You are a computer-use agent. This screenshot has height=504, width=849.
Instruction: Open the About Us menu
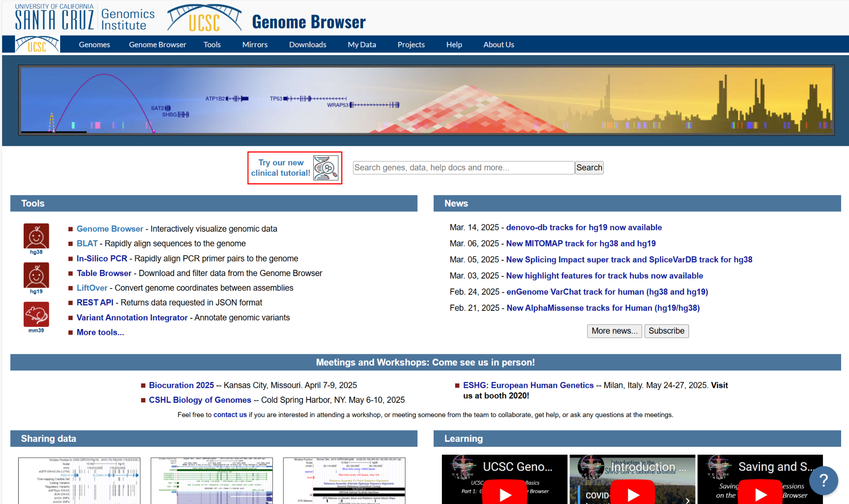click(x=499, y=44)
